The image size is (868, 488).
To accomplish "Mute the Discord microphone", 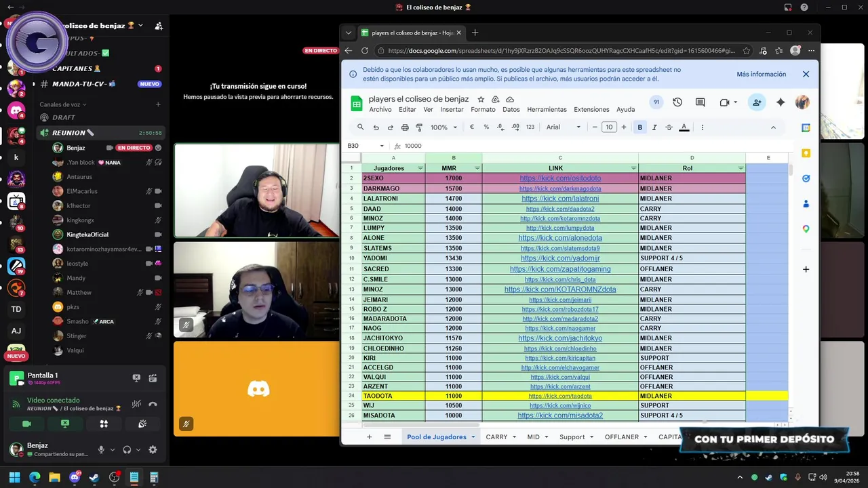I will 101,449.
